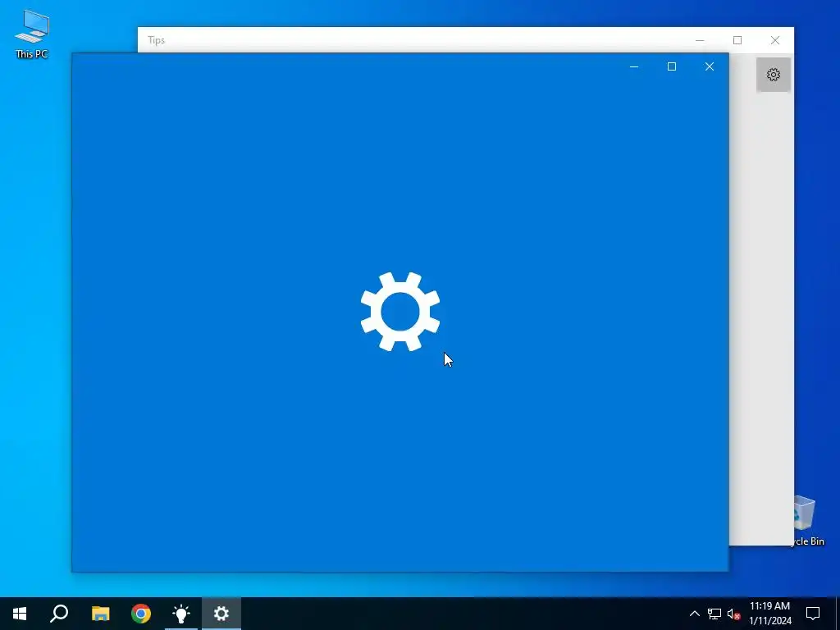This screenshot has width=840, height=630.
Task: Open network status tray icon
Action: [714, 614]
